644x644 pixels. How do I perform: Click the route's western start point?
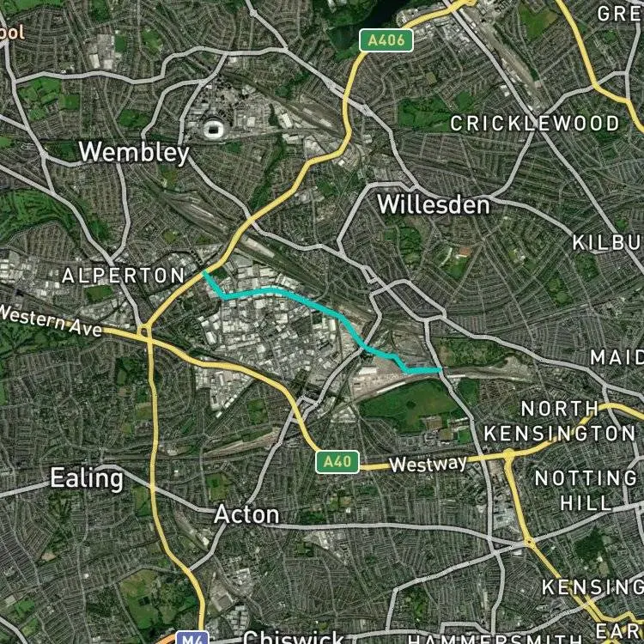(204, 272)
